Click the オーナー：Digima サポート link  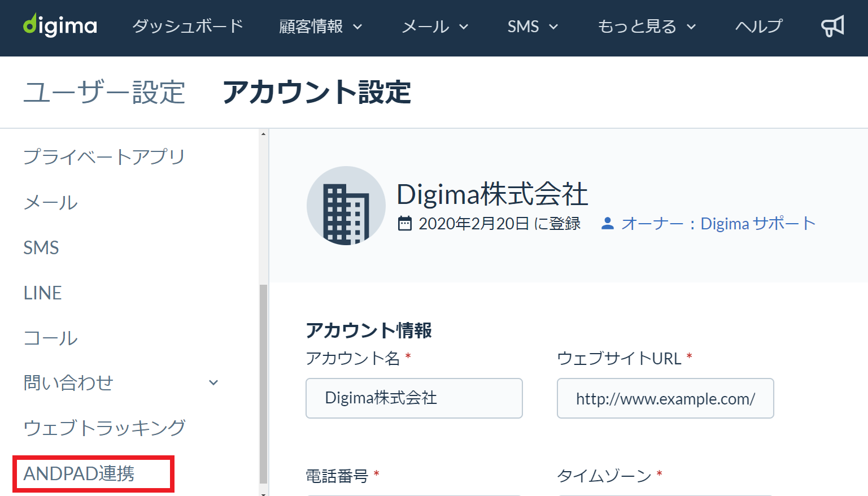718,224
